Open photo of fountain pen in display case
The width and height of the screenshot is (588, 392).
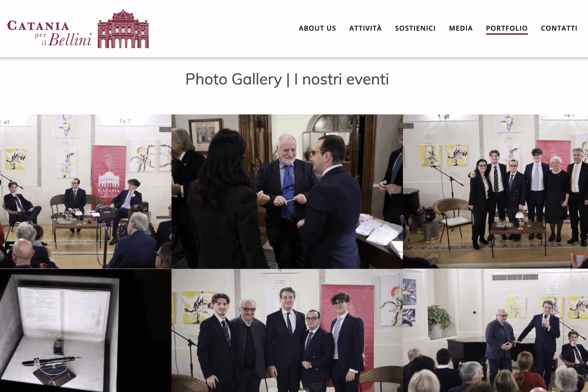coord(86,330)
